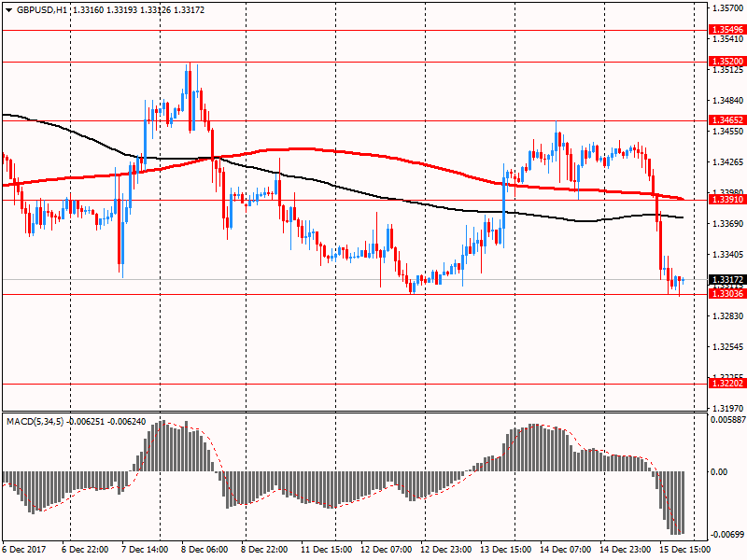Click the MACD -0.00699 scale value
This screenshot has width=747, height=560.
(x=727, y=535)
